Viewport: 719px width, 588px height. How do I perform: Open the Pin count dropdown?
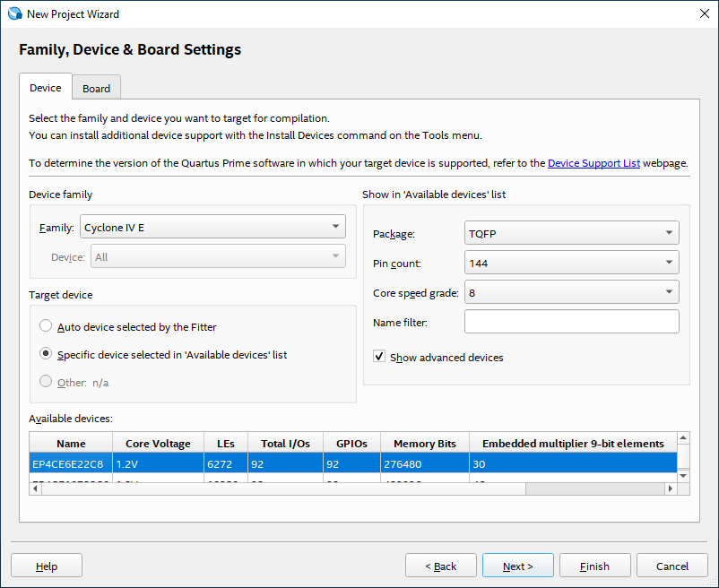(x=571, y=263)
